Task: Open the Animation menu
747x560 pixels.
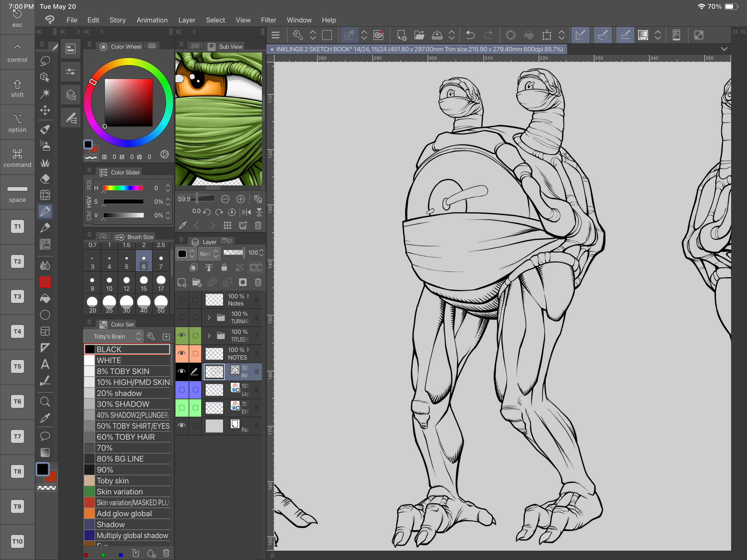Action: coord(152,20)
